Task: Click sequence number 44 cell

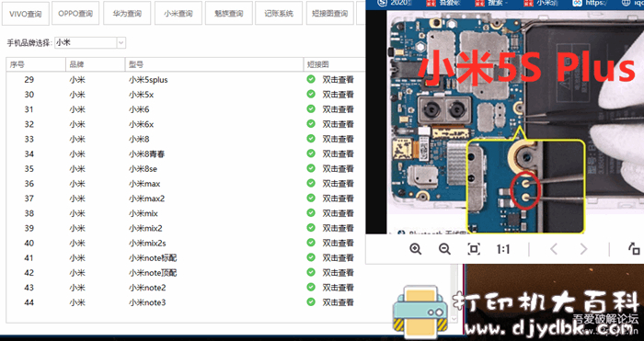Action: (x=29, y=302)
